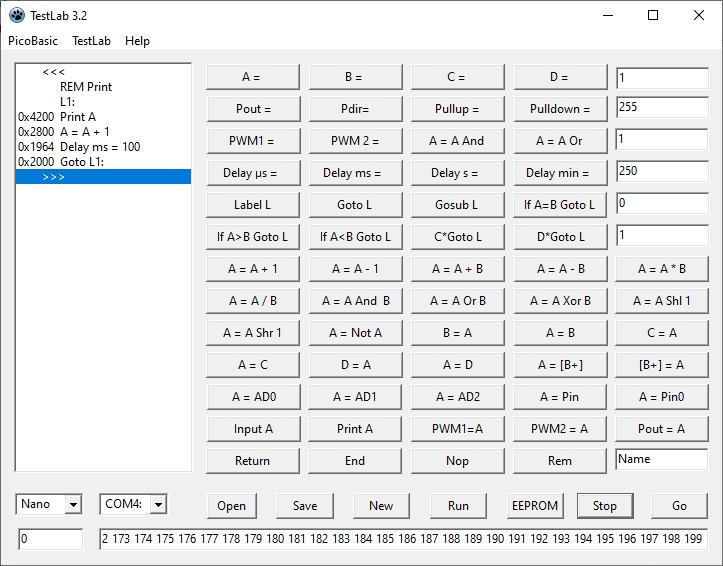Click the A = A + 1 button
723x566 pixels.
click(253, 269)
